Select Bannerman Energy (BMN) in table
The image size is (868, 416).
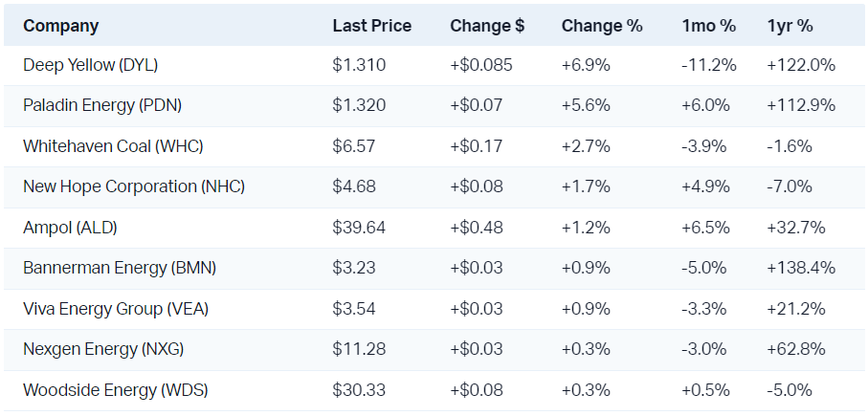click(120, 269)
